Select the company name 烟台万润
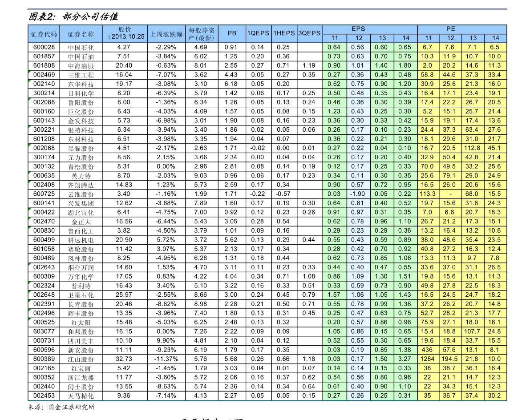This screenshot has width=530, height=420. [81, 267]
